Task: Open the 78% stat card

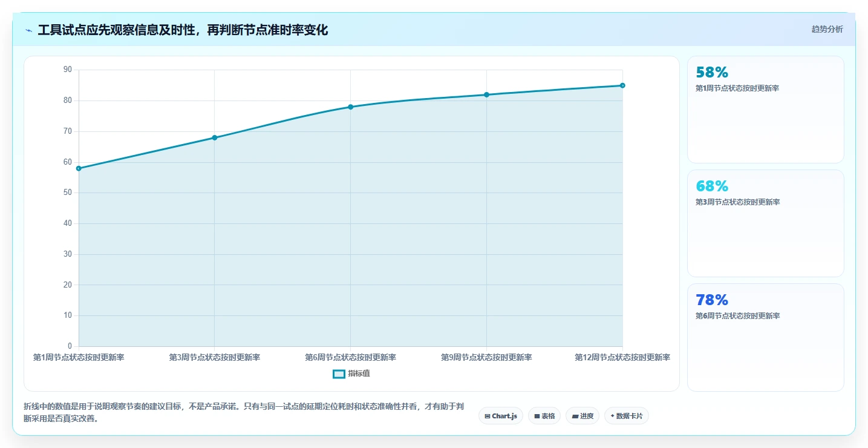Action: 766,337
